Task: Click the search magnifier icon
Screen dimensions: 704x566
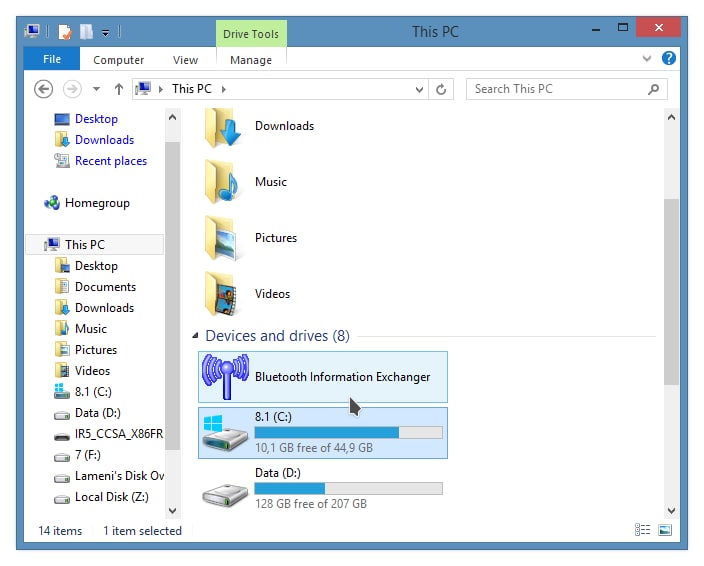Action: (654, 89)
